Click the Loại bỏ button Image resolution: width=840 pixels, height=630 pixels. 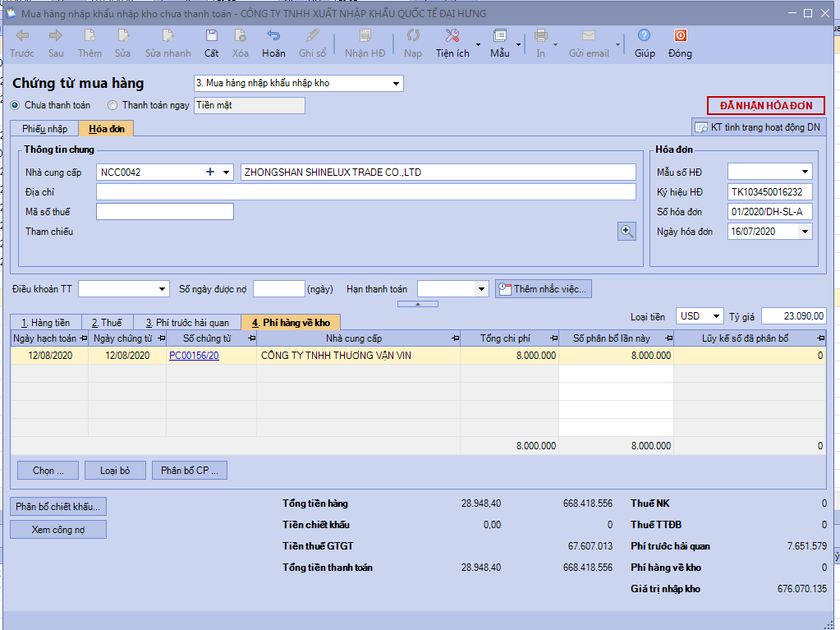[115, 471]
